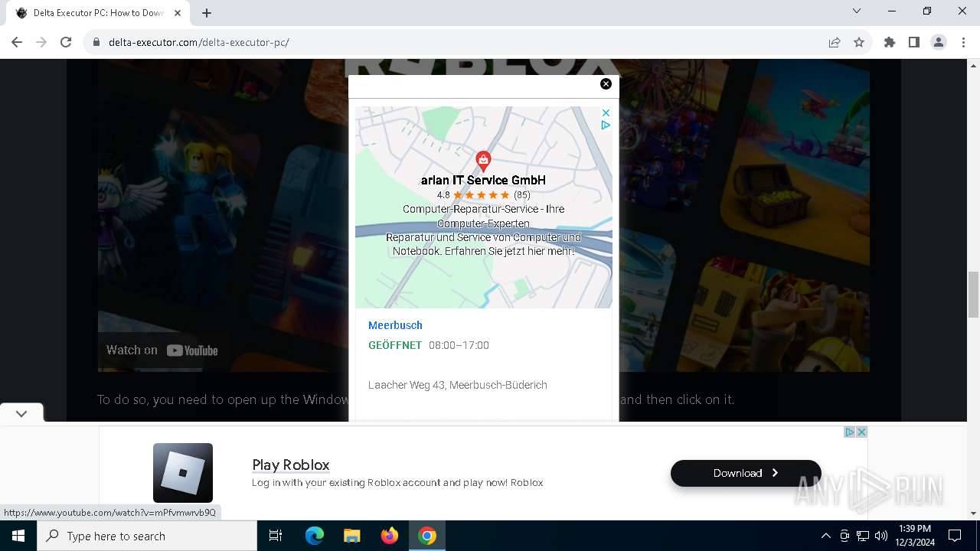This screenshot has height=551, width=980.
Task: Click the taskbar search box
Action: tap(147, 536)
